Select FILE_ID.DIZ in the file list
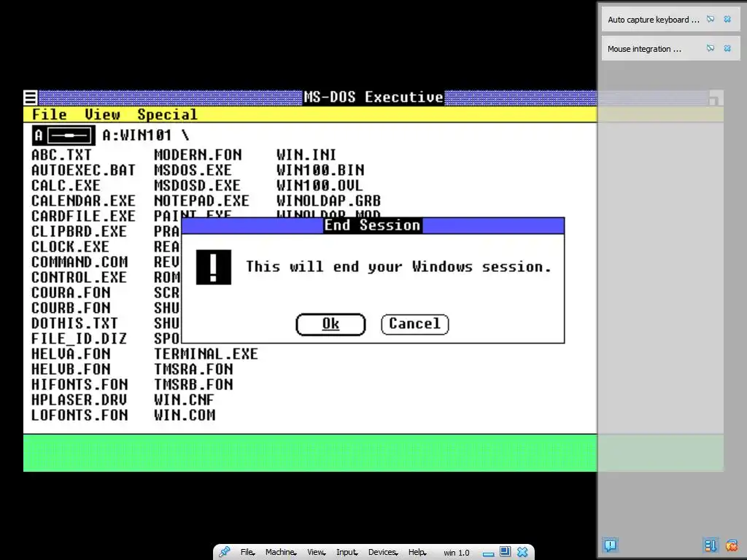This screenshot has height=560, width=747. pyautogui.click(x=79, y=339)
